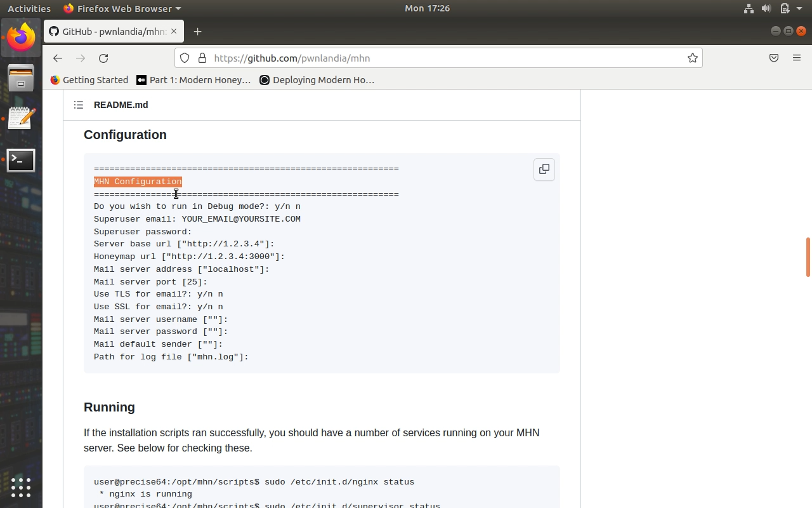Reload the current GitHub page

coord(103,58)
